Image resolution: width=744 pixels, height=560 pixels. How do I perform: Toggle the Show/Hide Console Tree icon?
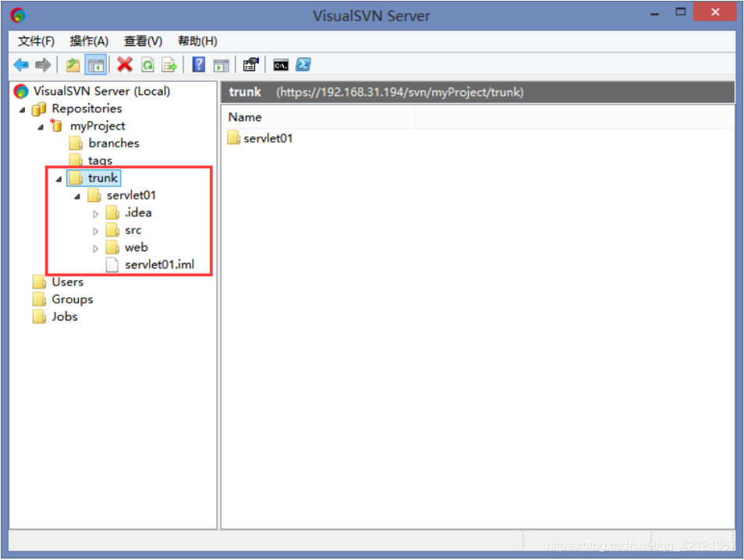(96, 65)
